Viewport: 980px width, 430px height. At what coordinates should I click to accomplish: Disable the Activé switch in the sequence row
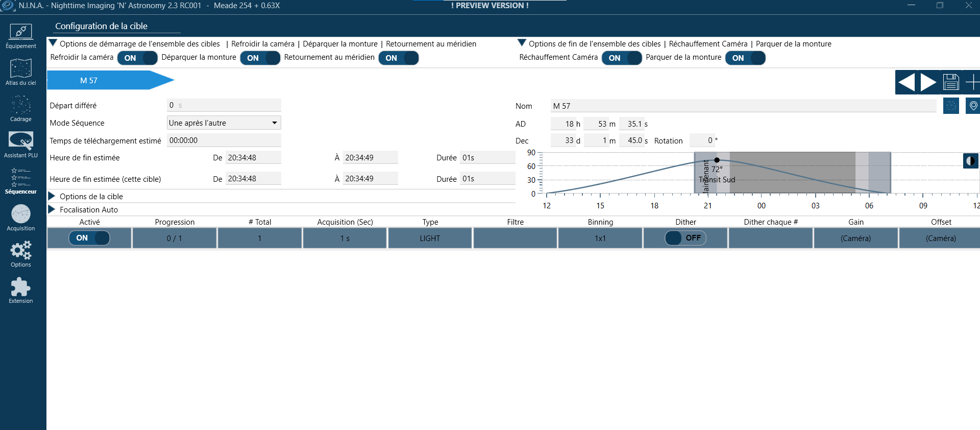89,238
